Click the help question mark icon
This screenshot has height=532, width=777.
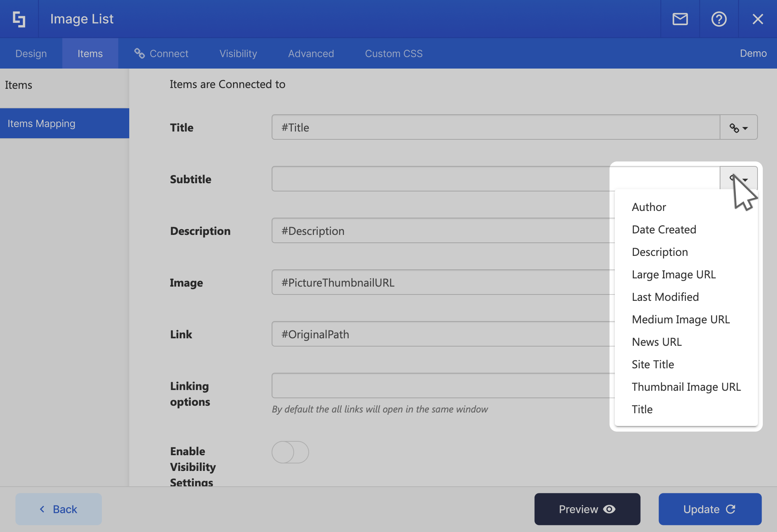[719, 19]
